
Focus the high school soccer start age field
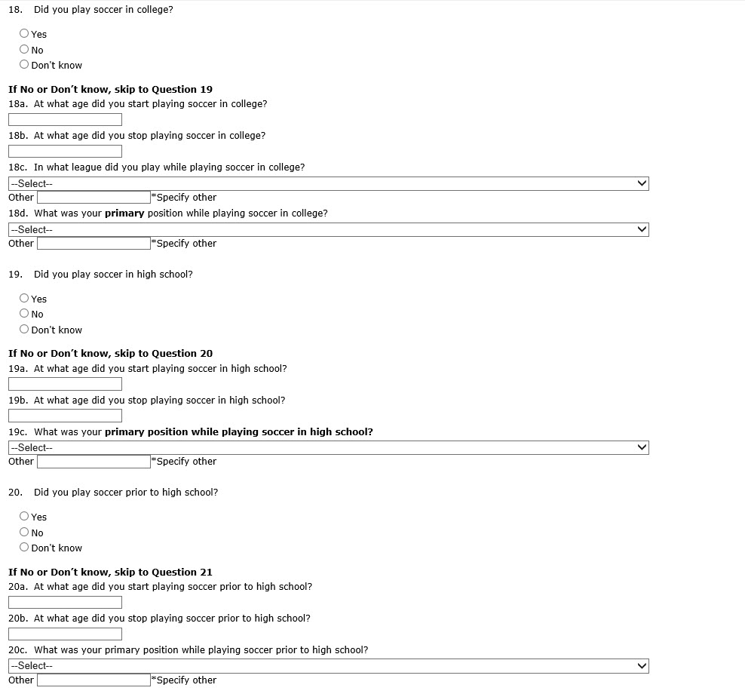65,384
